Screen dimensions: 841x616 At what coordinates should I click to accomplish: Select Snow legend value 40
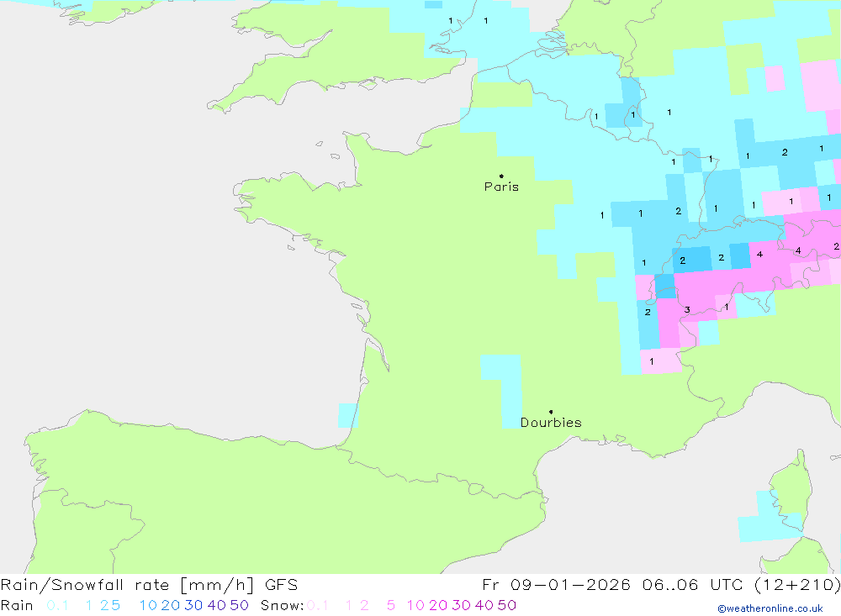pos(484,605)
